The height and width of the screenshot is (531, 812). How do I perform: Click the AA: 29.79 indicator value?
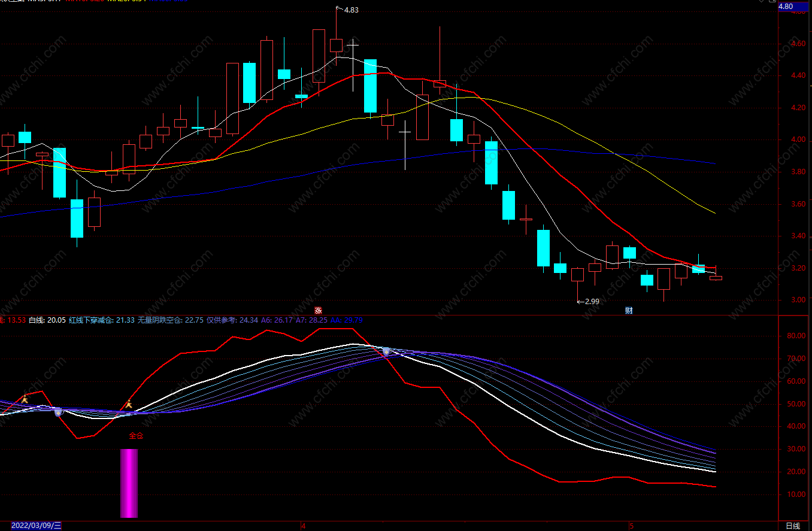(x=347, y=320)
